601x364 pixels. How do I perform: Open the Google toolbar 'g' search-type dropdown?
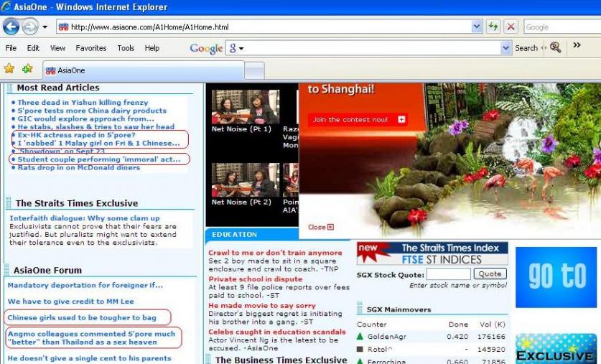[x=236, y=48]
